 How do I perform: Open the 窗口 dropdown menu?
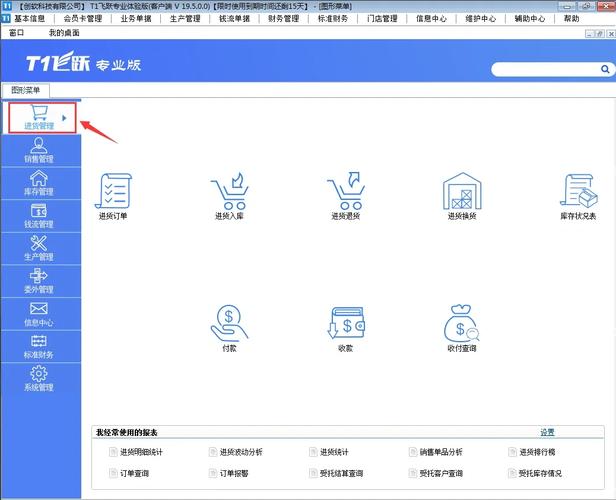(17, 33)
